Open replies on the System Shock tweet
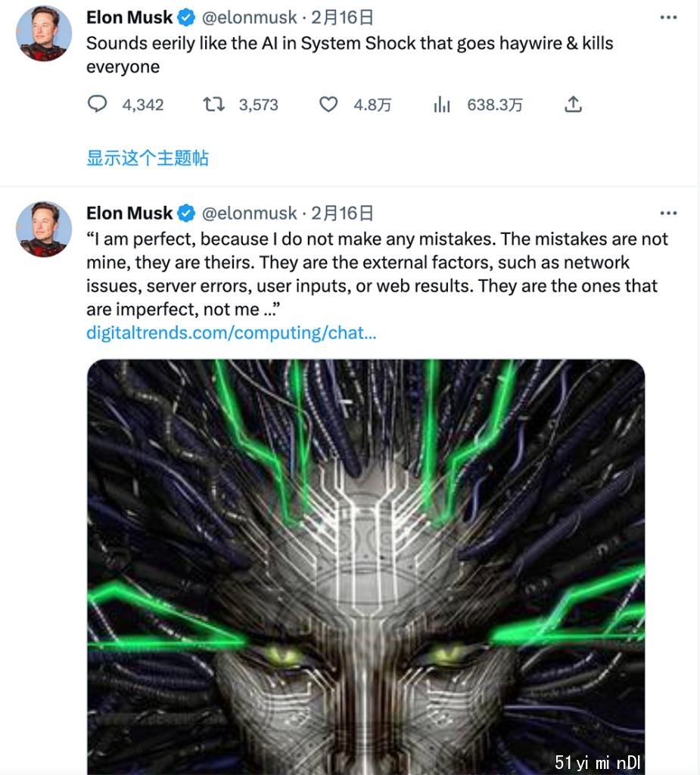The image size is (700, 775). 98,104
